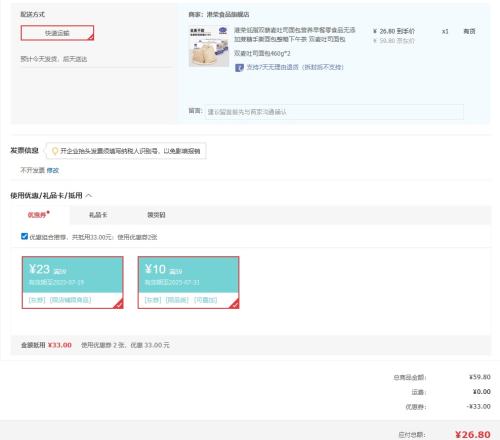The width and height of the screenshot is (500, 440).
Task: Open the bread product thumbnail image
Action: click(x=209, y=46)
